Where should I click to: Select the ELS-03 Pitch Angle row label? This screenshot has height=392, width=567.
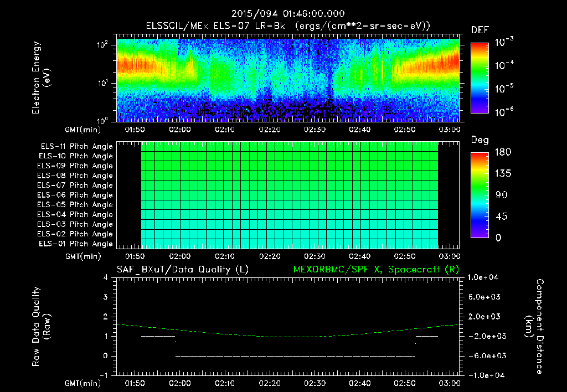[75, 224]
